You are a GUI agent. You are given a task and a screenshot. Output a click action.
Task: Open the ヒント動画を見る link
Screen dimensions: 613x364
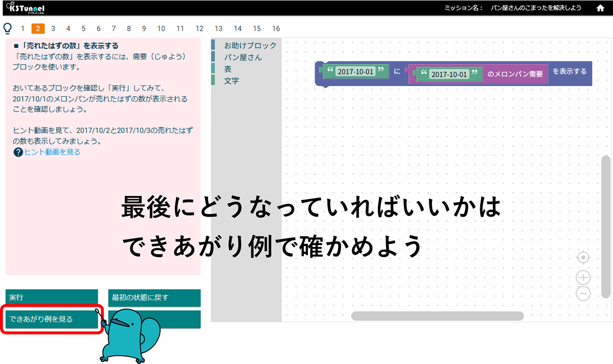pos(52,152)
